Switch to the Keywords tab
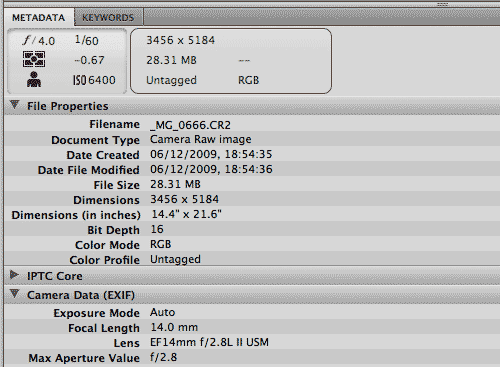500x367 pixels. point(108,17)
